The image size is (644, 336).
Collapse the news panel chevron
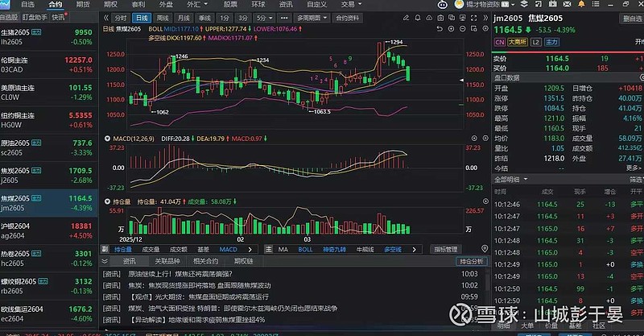pos(105,261)
